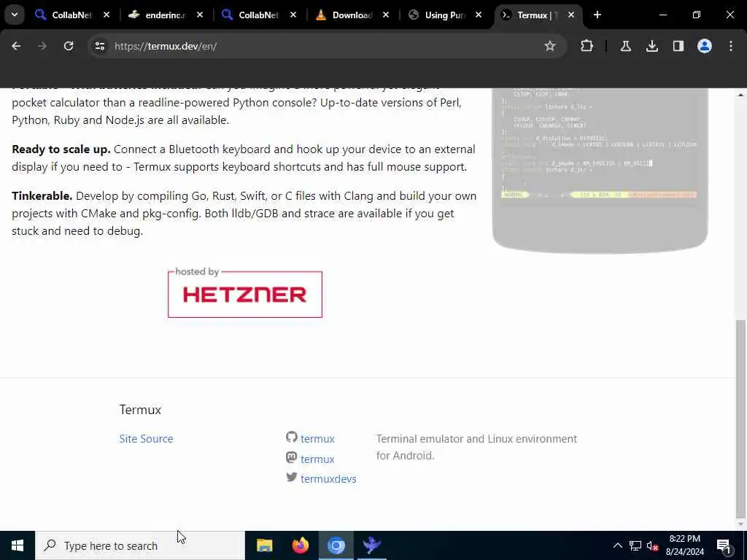
Task: Click the scrollbar down arrow
Action: [740, 524]
